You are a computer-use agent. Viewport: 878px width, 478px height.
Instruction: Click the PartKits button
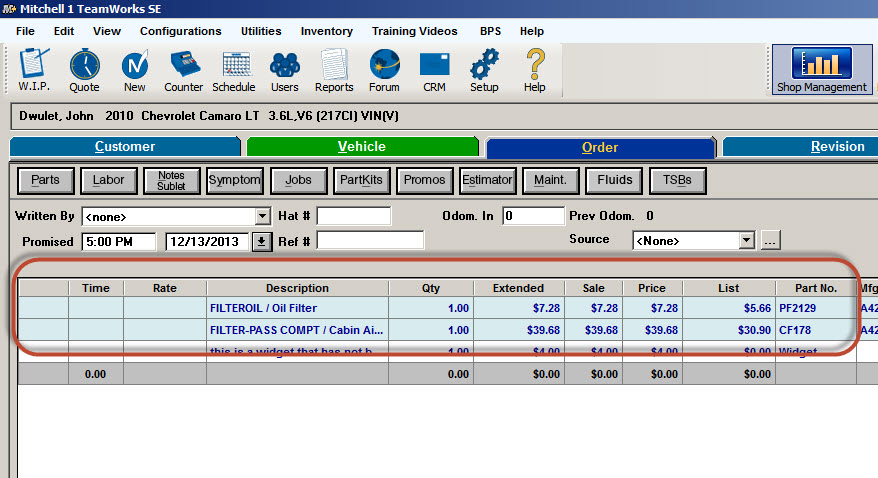tap(361, 180)
